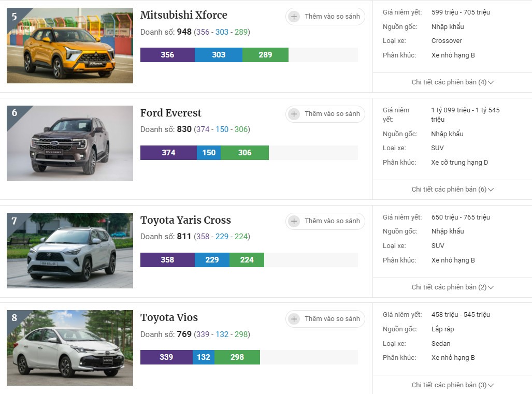532x394 pixels.
Task: Click 'Xe cỡ trung hạng D' segment text
Action: [459, 163]
